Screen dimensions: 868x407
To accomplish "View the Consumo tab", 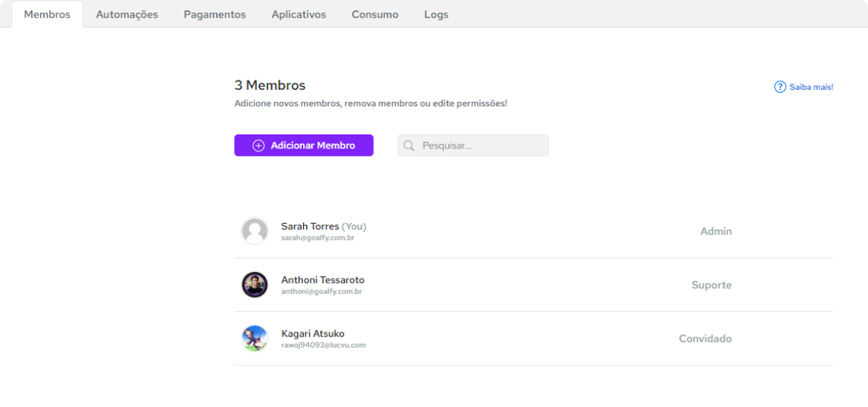I will pyautogui.click(x=375, y=14).
